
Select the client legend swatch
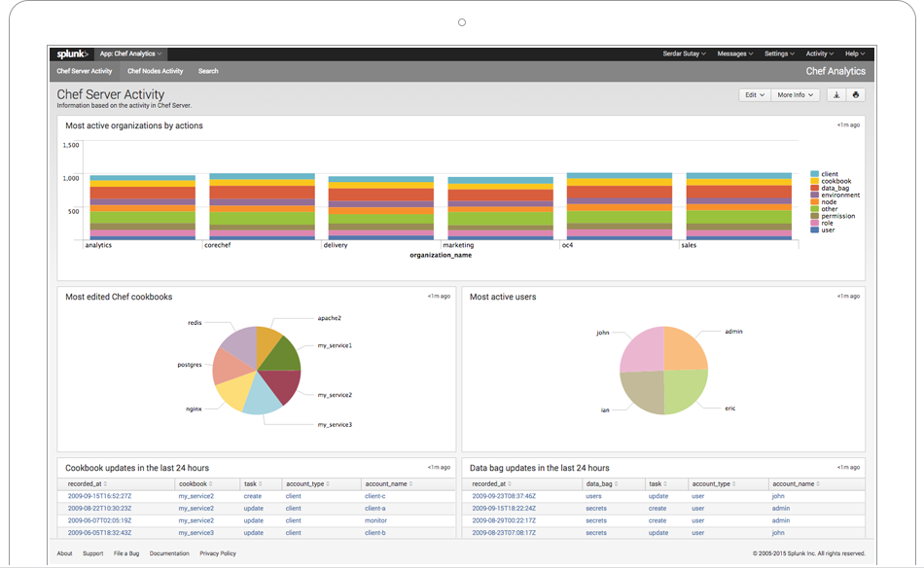pyautogui.click(x=814, y=174)
